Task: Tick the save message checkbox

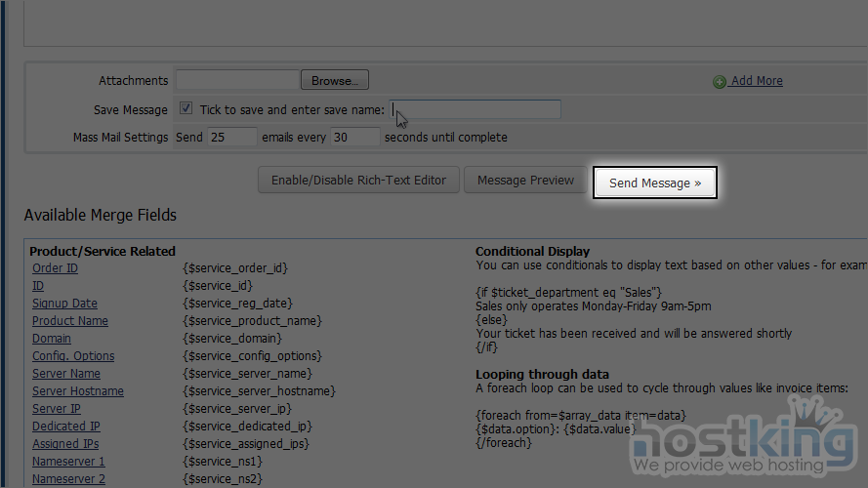Action: 186,109
